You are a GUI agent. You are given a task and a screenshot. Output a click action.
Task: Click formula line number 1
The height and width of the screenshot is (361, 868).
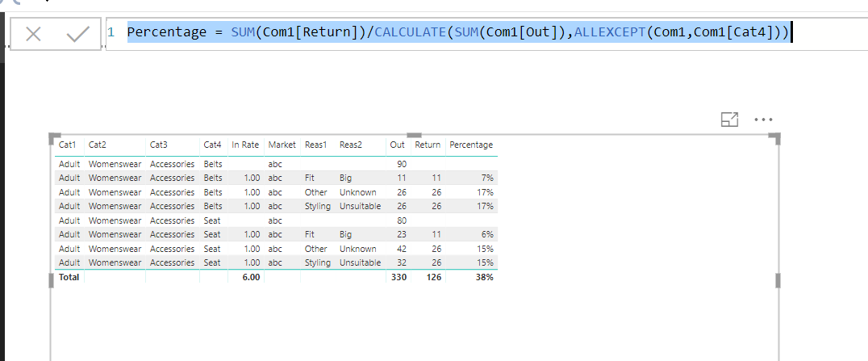click(111, 32)
